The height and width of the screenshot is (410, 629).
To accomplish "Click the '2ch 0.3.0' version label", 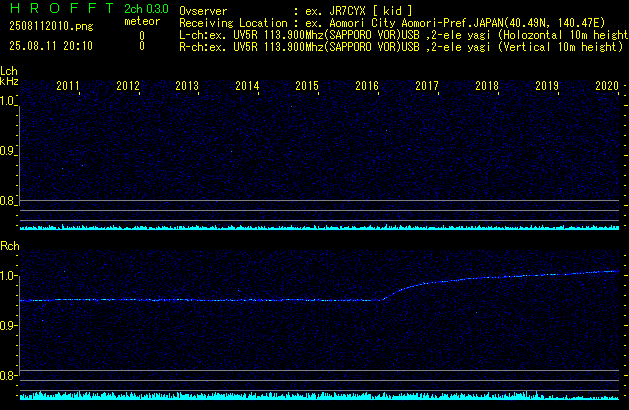I will (146, 9).
